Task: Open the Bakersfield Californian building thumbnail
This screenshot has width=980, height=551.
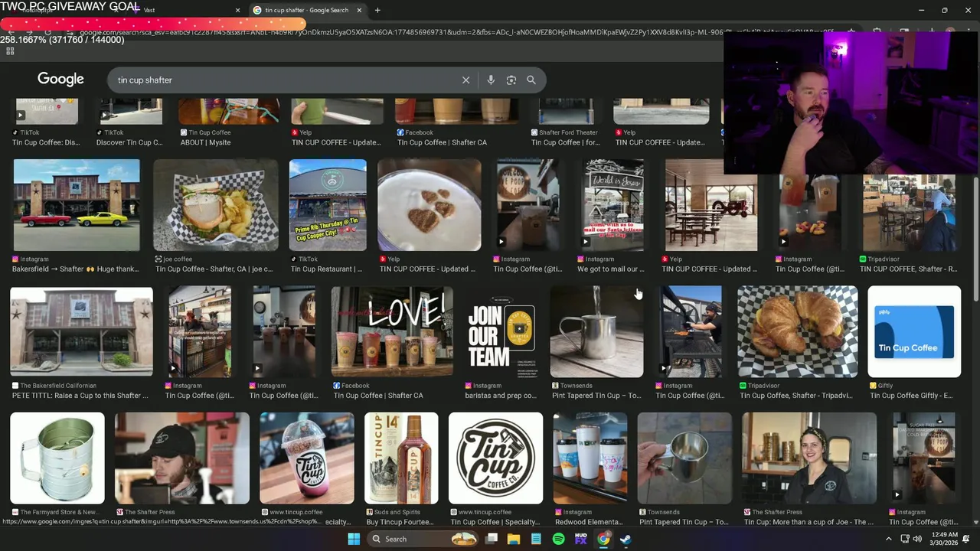Action: pyautogui.click(x=81, y=331)
